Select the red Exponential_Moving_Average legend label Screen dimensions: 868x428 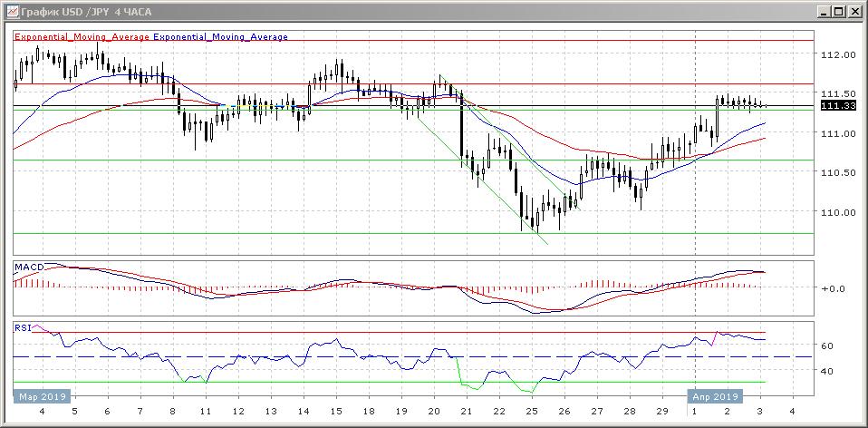(x=82, y=37)
